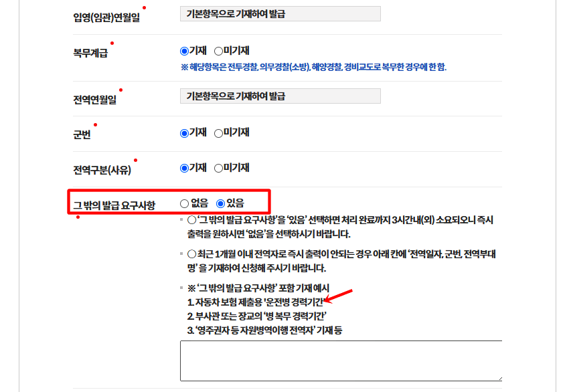Viewport: 567px width, 392px height.
Task: Select 미기재 for 전역구분(사유)
Action: tap(218, 169)
